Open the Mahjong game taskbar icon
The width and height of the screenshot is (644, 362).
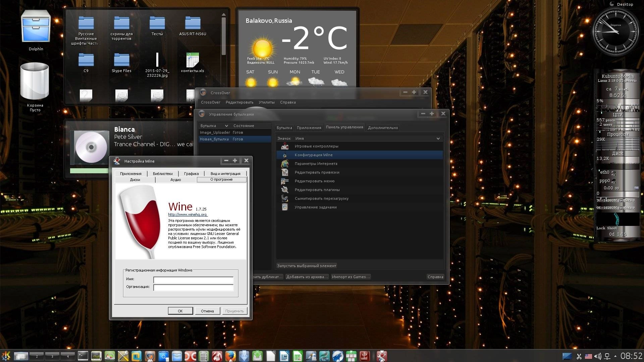coord(365,356)
